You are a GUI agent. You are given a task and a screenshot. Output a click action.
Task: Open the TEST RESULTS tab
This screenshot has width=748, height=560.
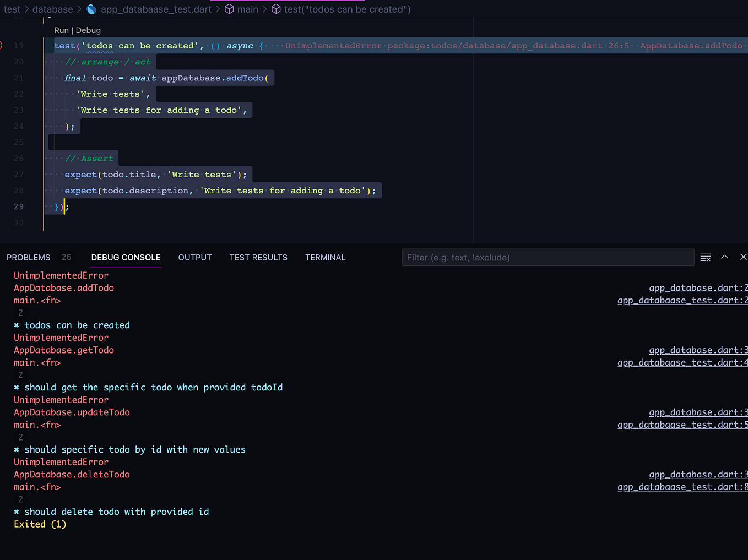click(258, 257)
